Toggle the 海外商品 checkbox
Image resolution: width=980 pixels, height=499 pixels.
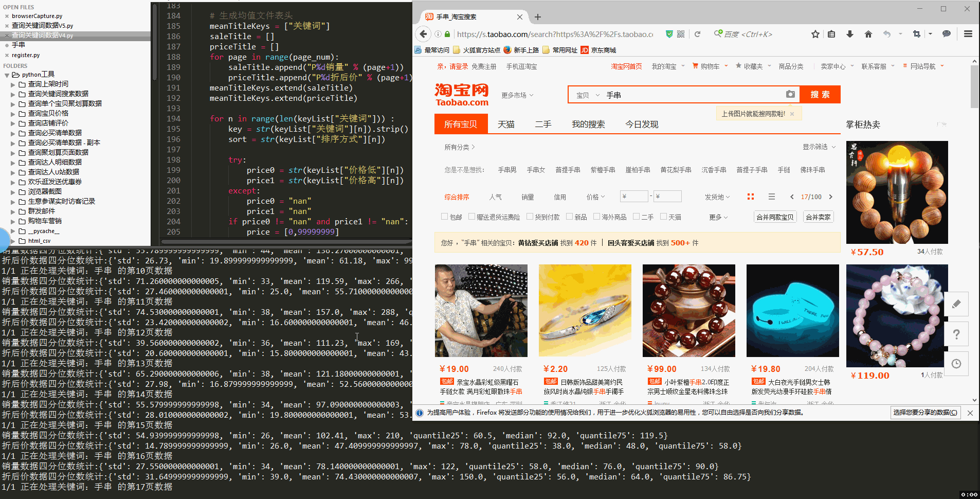[596, 217]
